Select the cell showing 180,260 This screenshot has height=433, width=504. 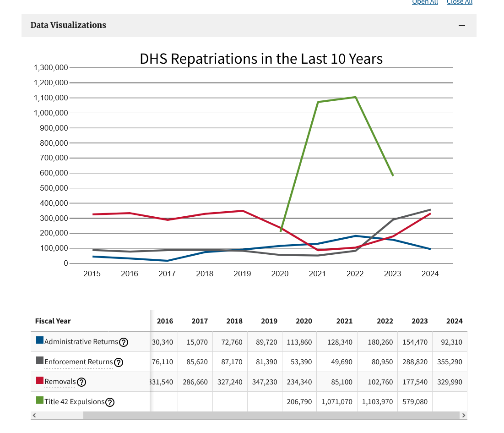(377, 342)
